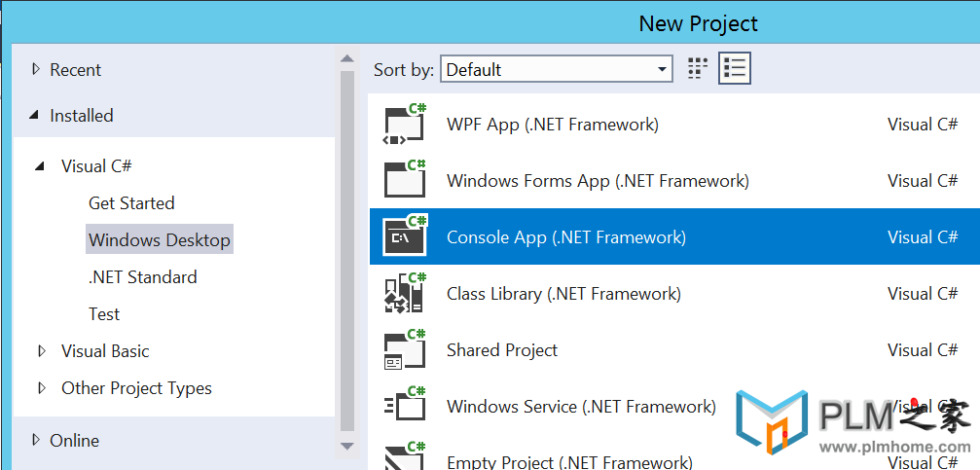Click Visual C# label in WPF App row

pyautogui.click(x=923, y=125)
